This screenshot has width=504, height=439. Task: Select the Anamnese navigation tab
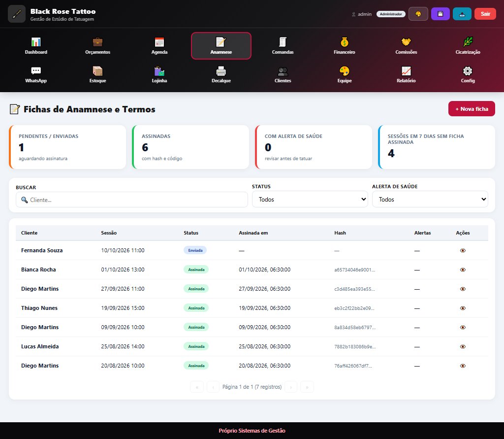[x=221, y=46]
